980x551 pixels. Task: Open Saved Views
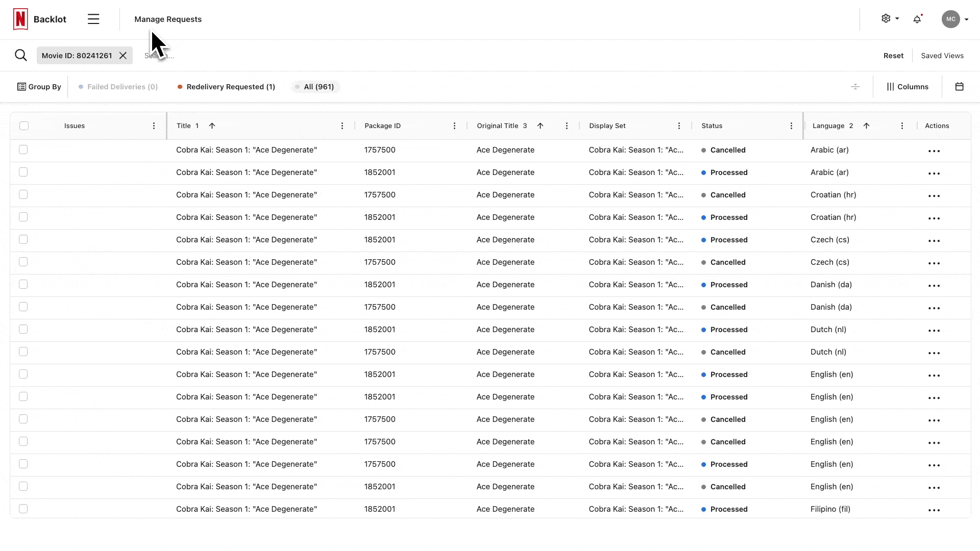pos(942,55)
